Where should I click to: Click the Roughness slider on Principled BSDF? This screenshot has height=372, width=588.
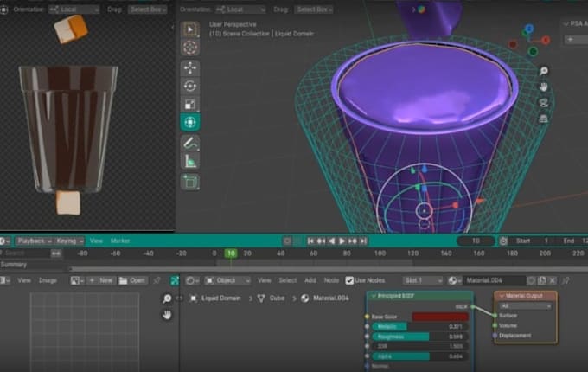(420, 337)
